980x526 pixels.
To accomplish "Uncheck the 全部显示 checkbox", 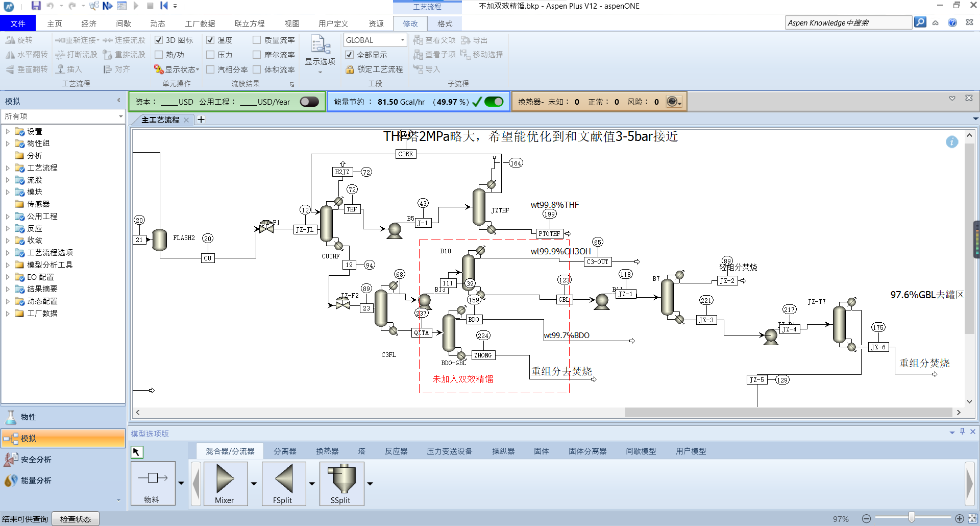I will [350, 54].
